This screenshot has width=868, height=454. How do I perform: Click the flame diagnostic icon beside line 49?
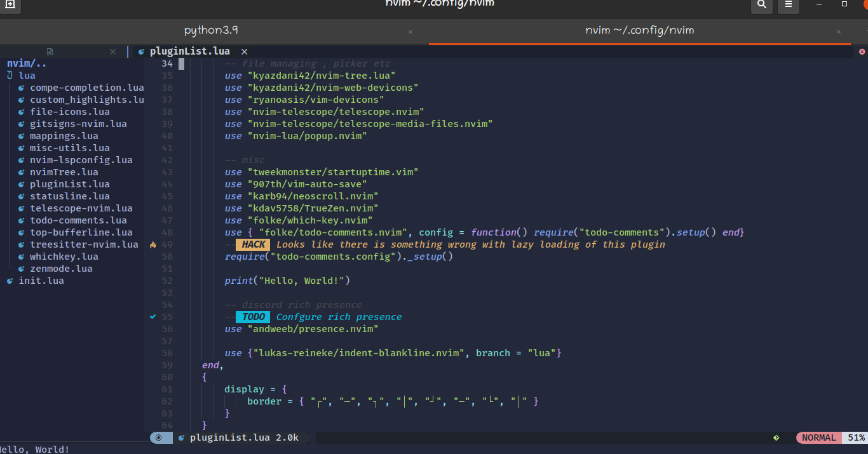[x=153, y=244]
